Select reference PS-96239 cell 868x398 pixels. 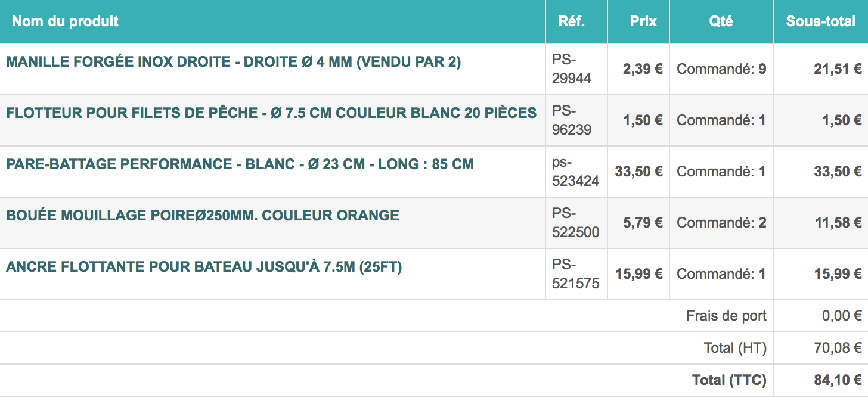click(x=572, y=120)
